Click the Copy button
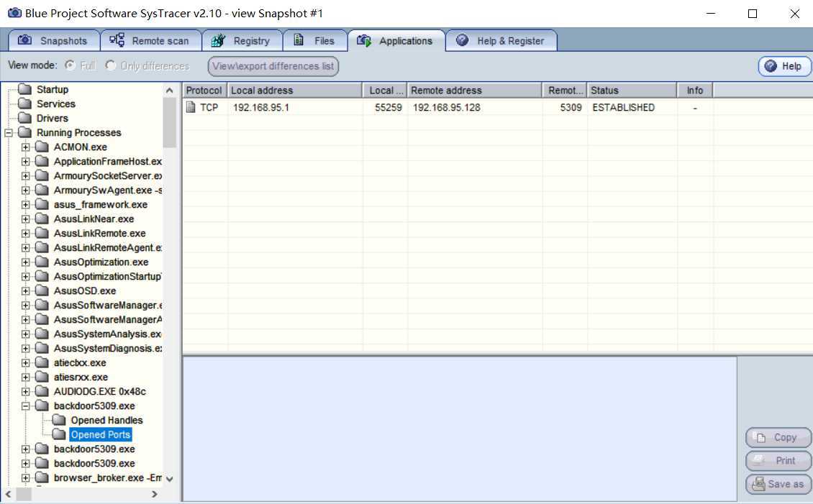The height and width of the screenshot is (504, 813). point(778,437)
